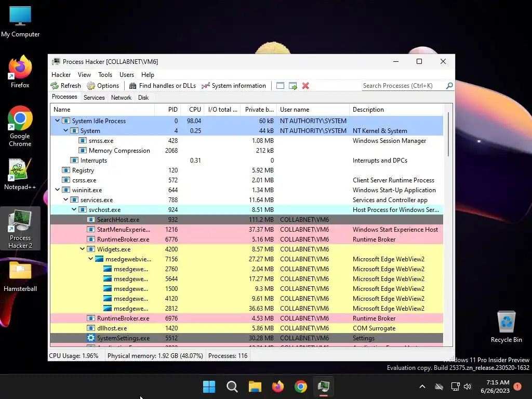This screenshot has width=532, height=399.
Task: Sort by the User name column header
Action: [x=313, y=110]
